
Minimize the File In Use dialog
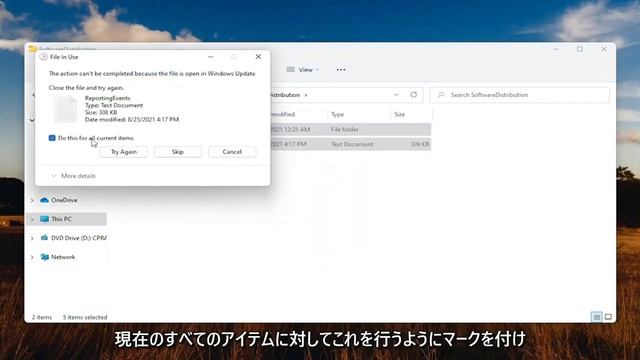[211, 57]
